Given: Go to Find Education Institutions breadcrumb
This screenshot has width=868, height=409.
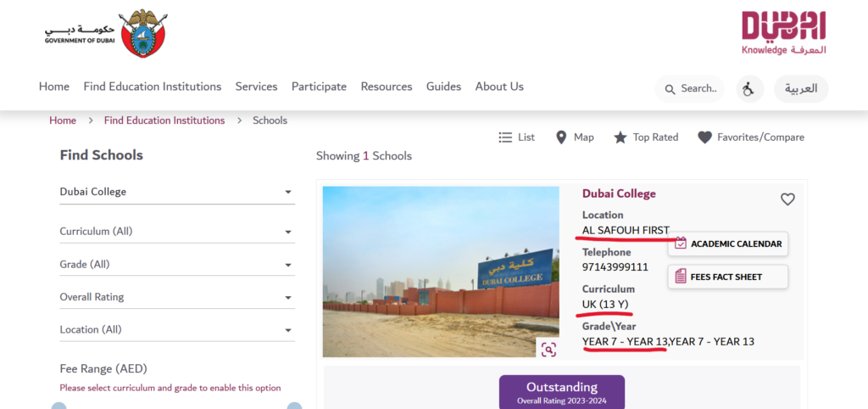Looking at the screenshot, I should [164, 120].
